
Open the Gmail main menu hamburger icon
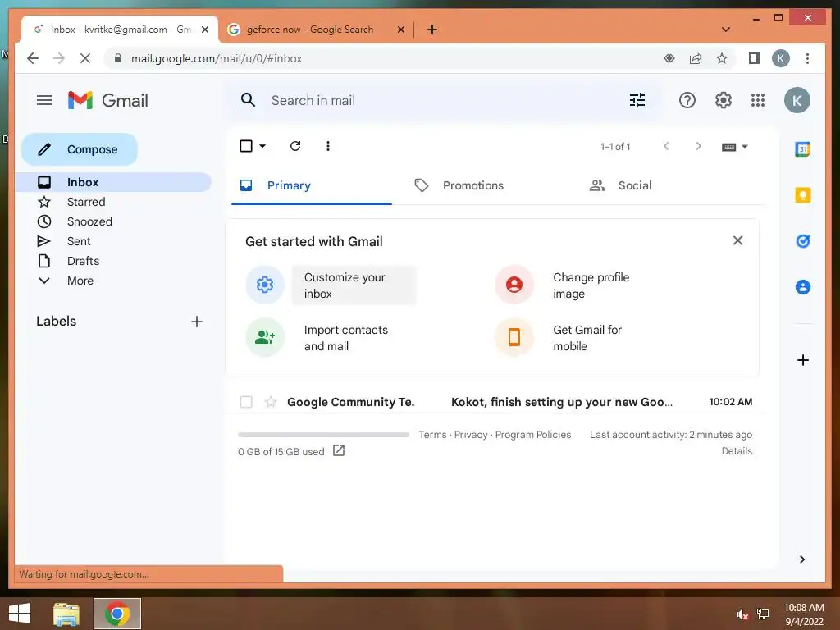44,100
